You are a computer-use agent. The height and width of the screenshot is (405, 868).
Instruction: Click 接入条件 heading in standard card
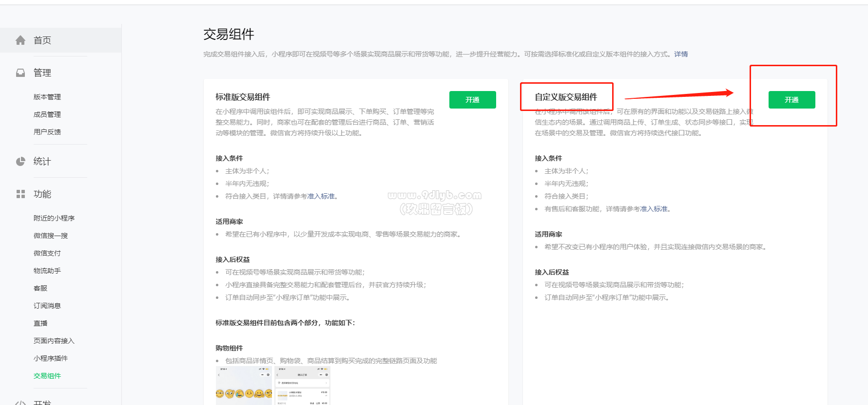pyautogui.click(x=229, y=158)
